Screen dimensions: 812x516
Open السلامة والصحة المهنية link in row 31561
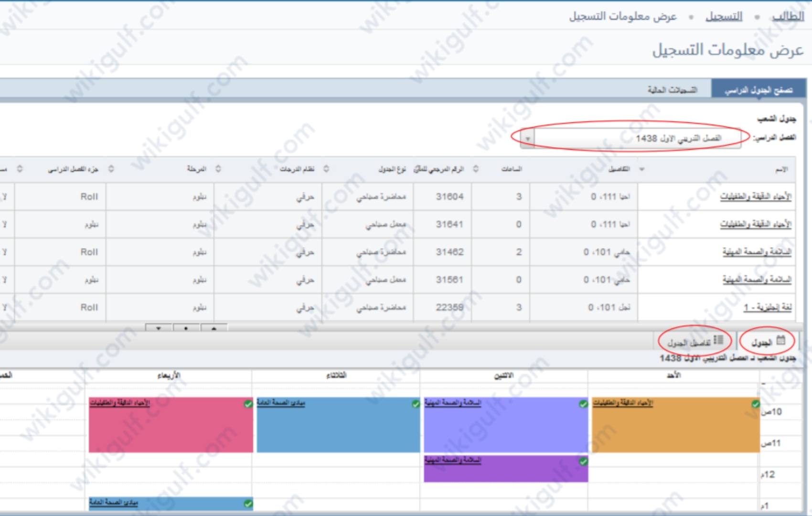click(757, 279)
